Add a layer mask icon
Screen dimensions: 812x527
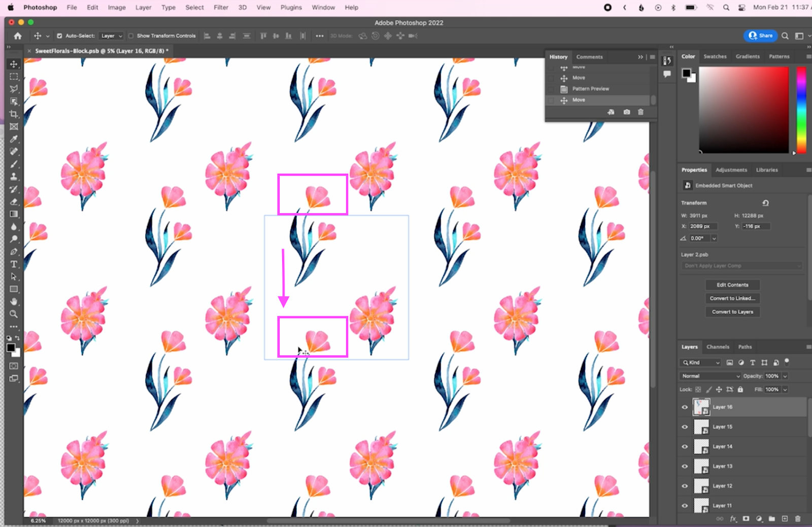coord(746,519)
